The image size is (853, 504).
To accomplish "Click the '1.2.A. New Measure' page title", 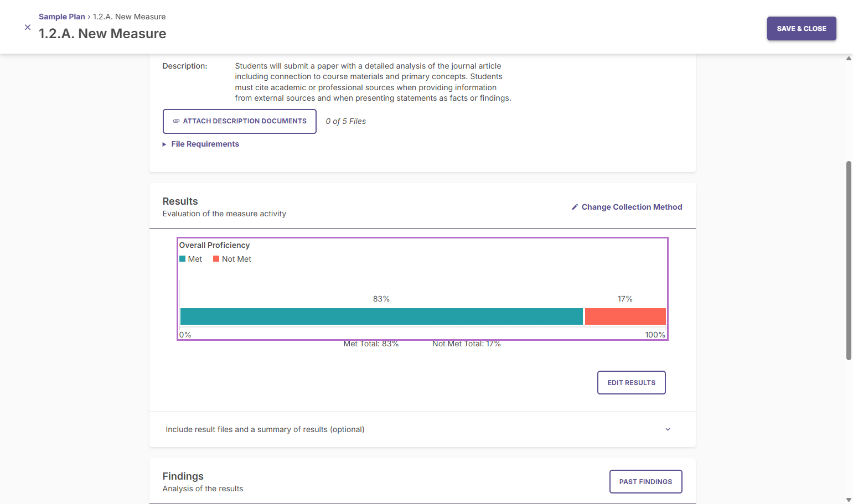I will (102, 34).
